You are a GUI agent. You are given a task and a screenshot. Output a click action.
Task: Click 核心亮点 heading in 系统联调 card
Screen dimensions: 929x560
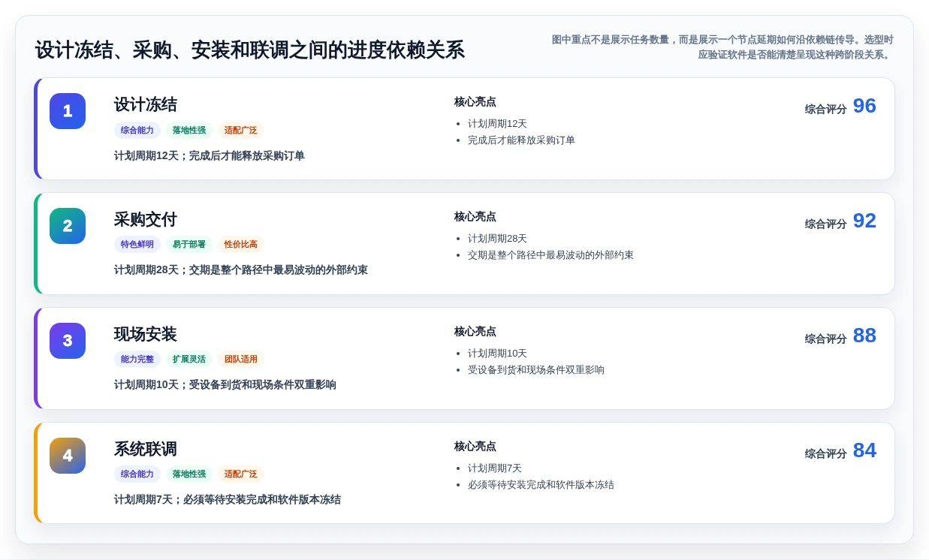click(x=475, y=447)
